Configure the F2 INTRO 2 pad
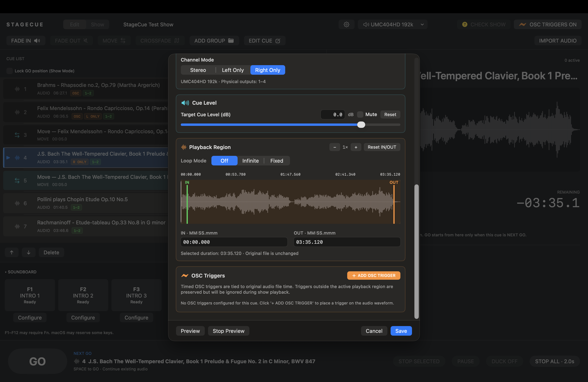588x382 pixels. [83, 317]
